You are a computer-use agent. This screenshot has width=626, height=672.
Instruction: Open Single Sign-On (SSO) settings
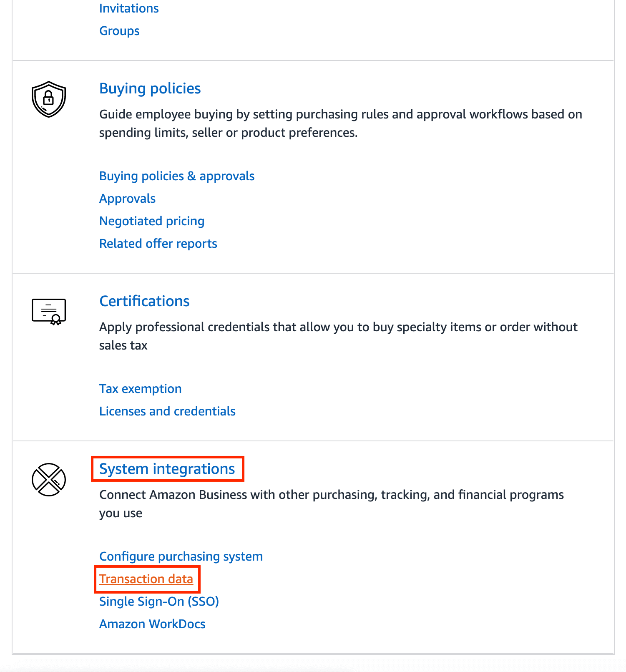[x=159, y=601]
